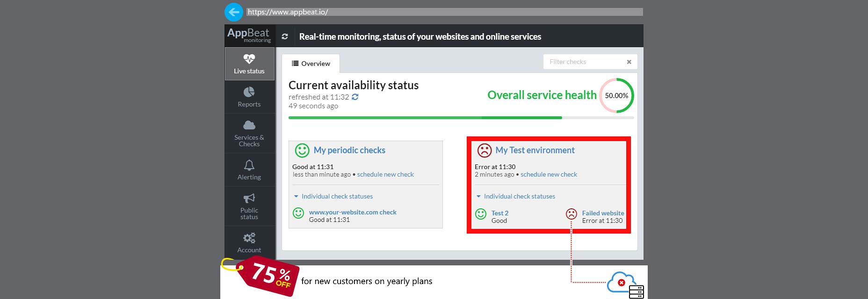Click the AppBeat monitoring logo
The width and height of the screenshot is (868, 299).
coord(249,35)
